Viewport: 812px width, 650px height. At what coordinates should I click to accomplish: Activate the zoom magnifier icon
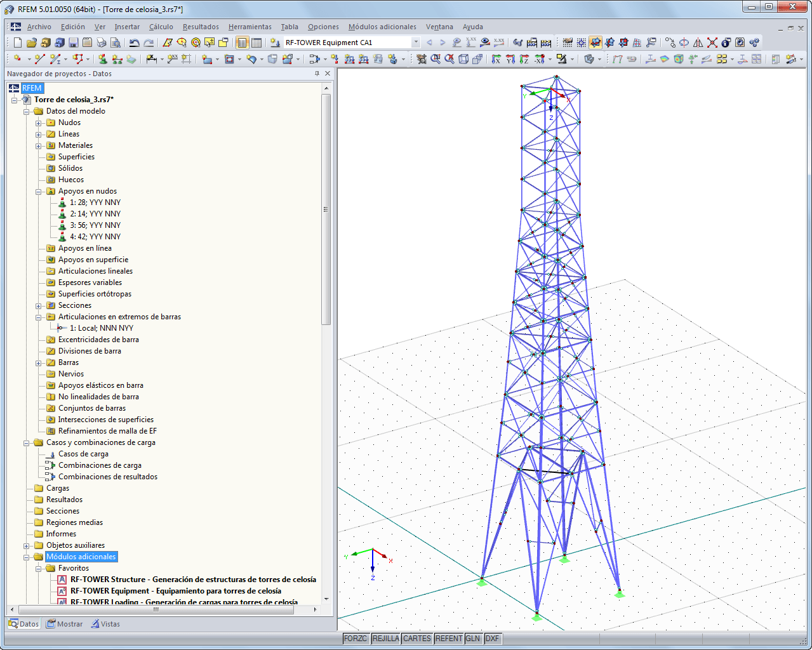point(434,59)
